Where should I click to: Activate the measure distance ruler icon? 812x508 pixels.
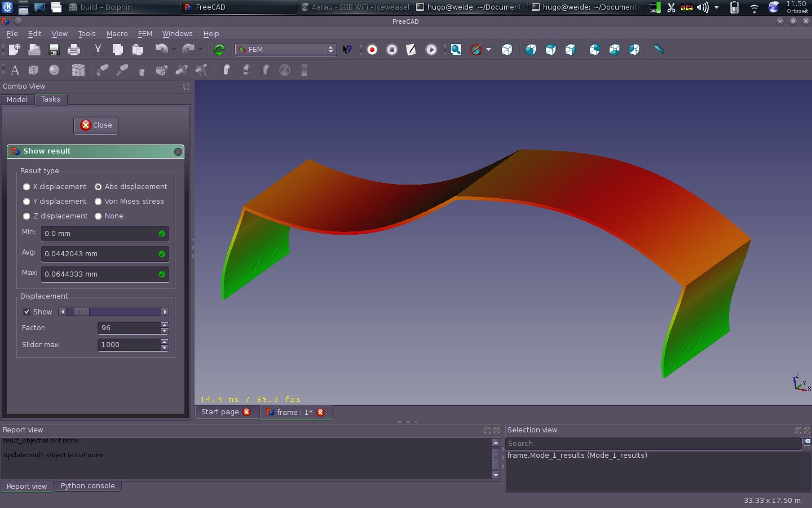click(x=659, y=50)
